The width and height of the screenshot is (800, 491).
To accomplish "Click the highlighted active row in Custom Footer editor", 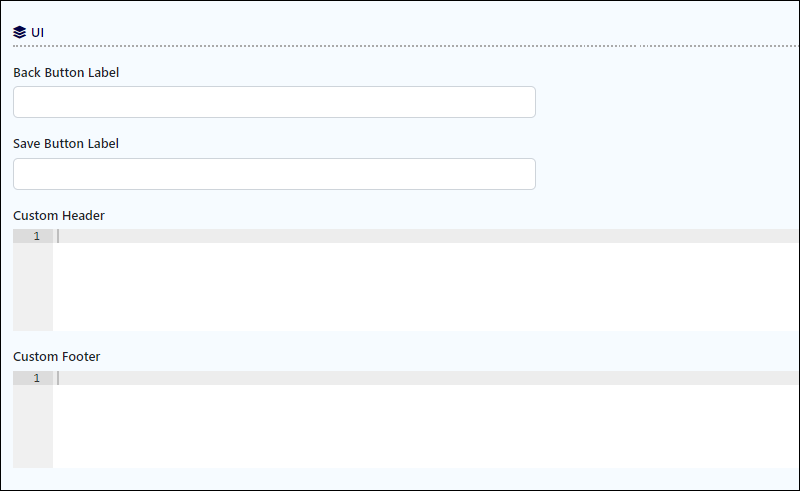I will [x=426, y=378].
